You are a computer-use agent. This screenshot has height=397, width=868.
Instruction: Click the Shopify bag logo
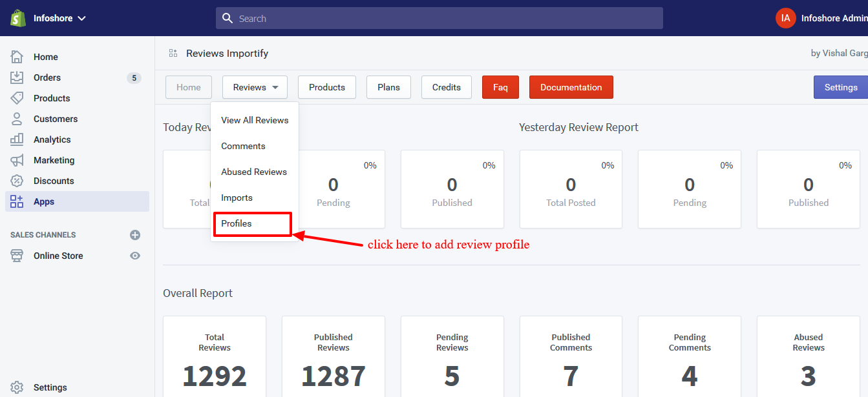tap(17, 18)
